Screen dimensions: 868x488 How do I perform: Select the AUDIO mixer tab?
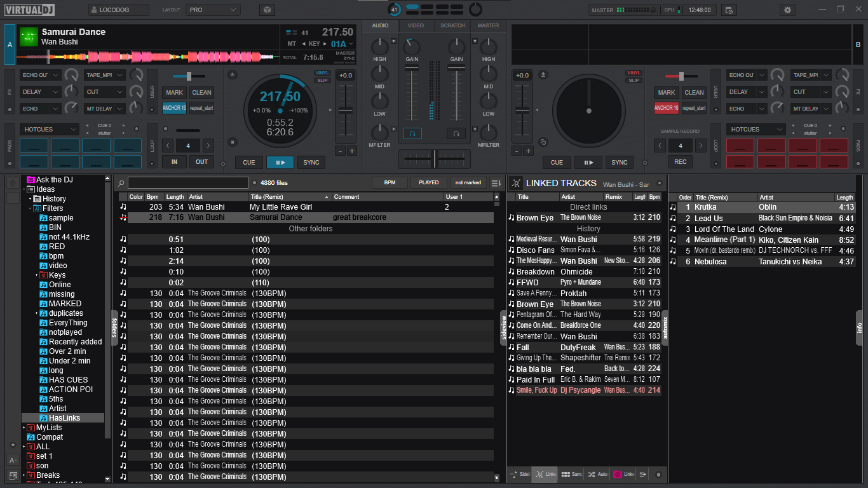coord(380,25)
